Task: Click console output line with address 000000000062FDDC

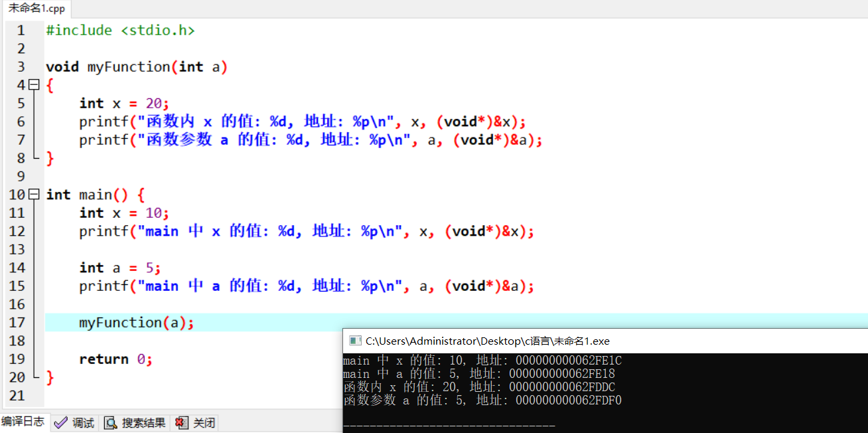Action: tap(479, 387)
